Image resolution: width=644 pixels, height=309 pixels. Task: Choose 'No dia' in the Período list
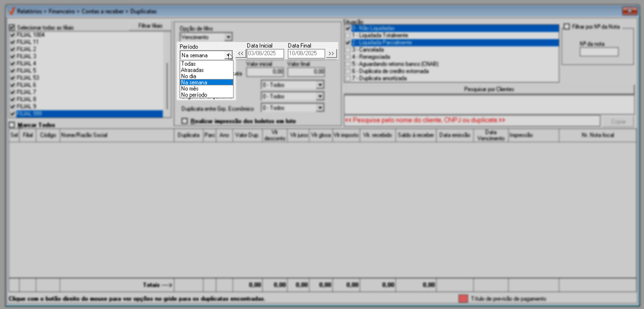tap(206, 76)
